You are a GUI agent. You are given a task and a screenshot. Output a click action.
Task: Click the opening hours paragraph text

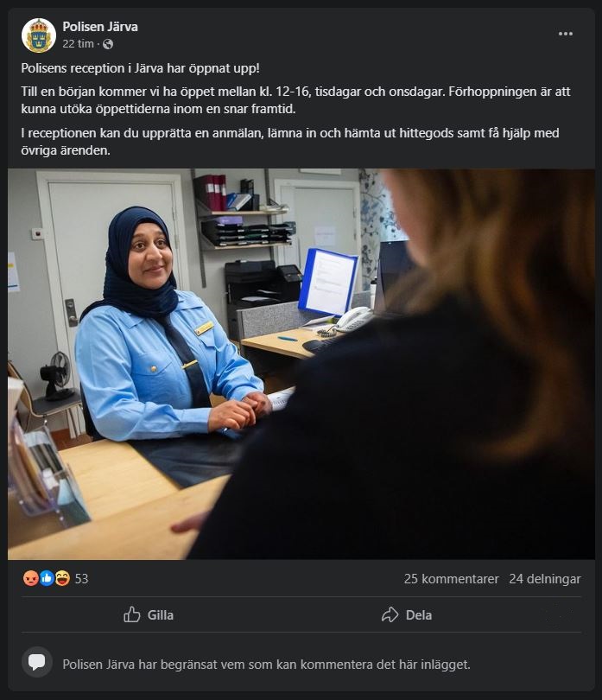(296, 100)
